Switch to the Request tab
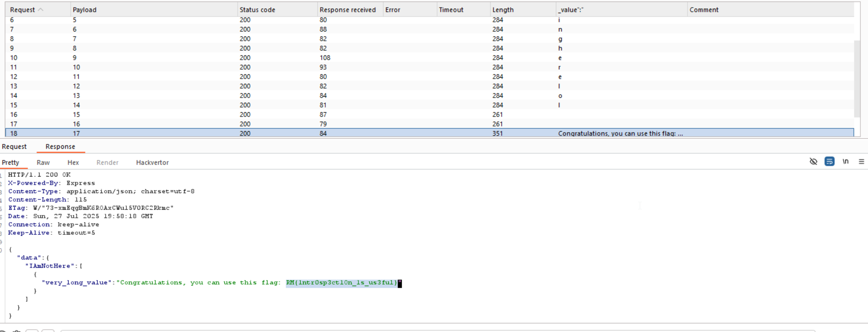 [x=14, y=147]
